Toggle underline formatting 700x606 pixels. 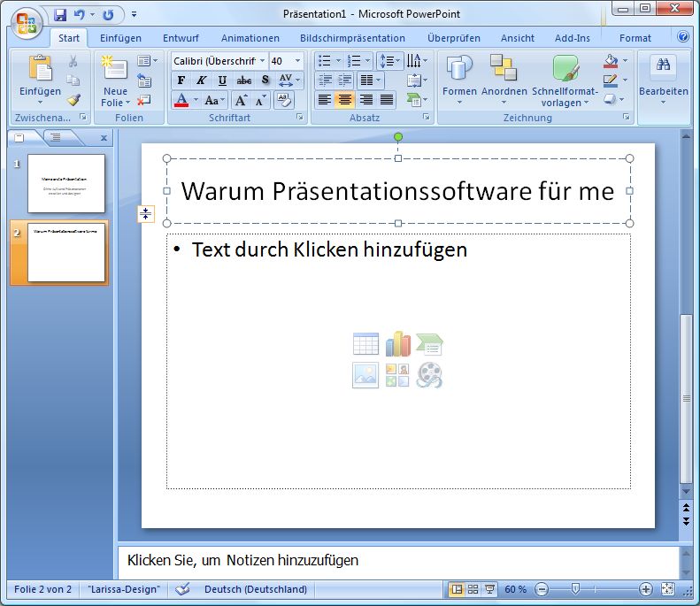222,81
